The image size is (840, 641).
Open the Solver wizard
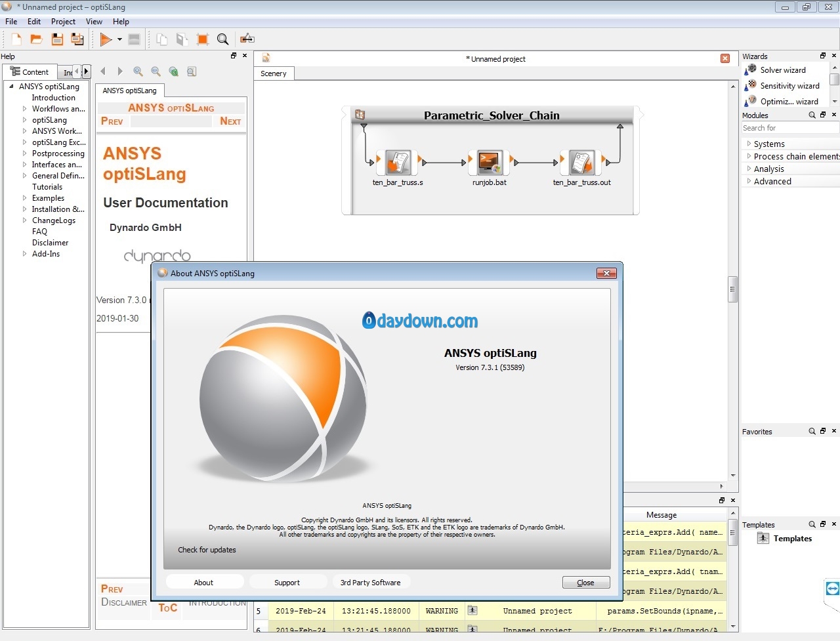[x=782, y=70]
